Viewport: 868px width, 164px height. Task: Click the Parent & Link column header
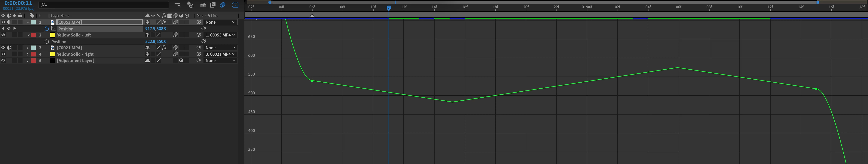click(x=207, y=16)
